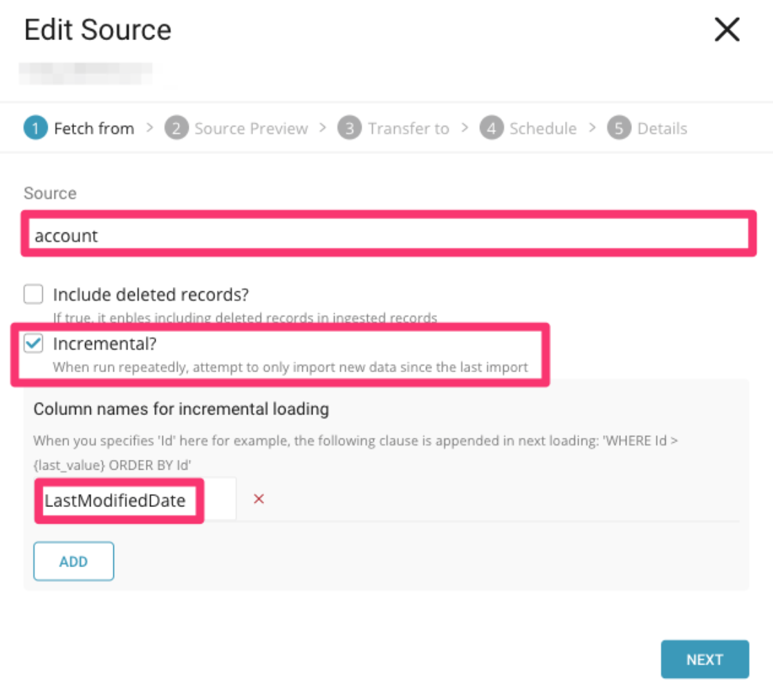Click the Source field containing account
Screen dimensions: 773x700
click(x=387, y=236)
